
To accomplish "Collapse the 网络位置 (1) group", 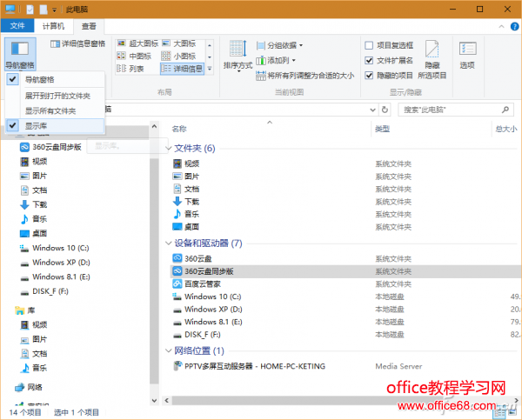I will pyautogui.click(x=169, y=350).
